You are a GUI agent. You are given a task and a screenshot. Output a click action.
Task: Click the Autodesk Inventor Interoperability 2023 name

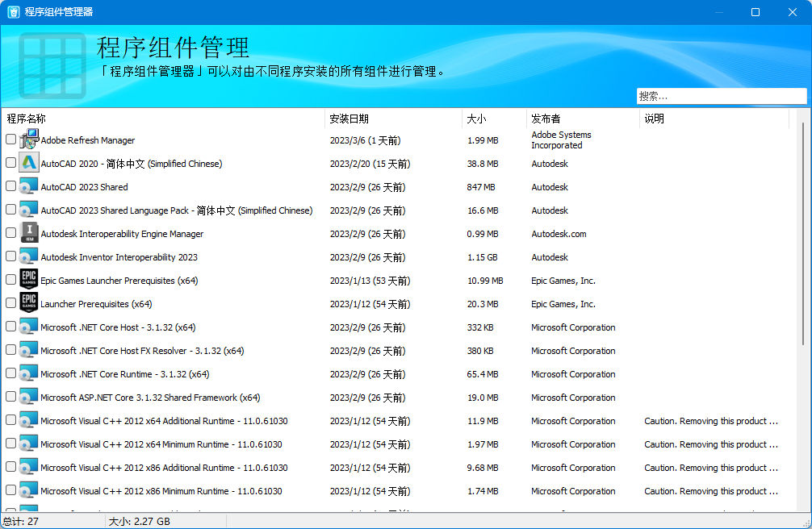[x=119, y=257]
